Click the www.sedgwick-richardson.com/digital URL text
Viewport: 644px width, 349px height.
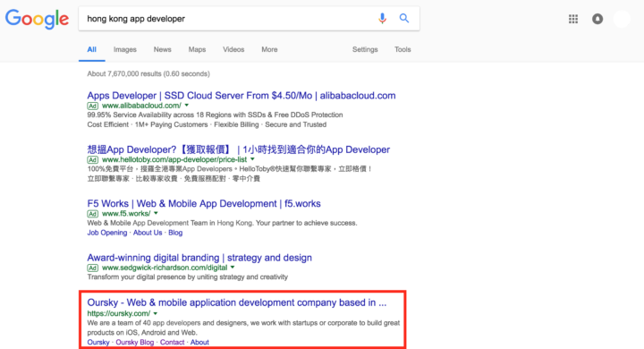click(x=165, y=268)
